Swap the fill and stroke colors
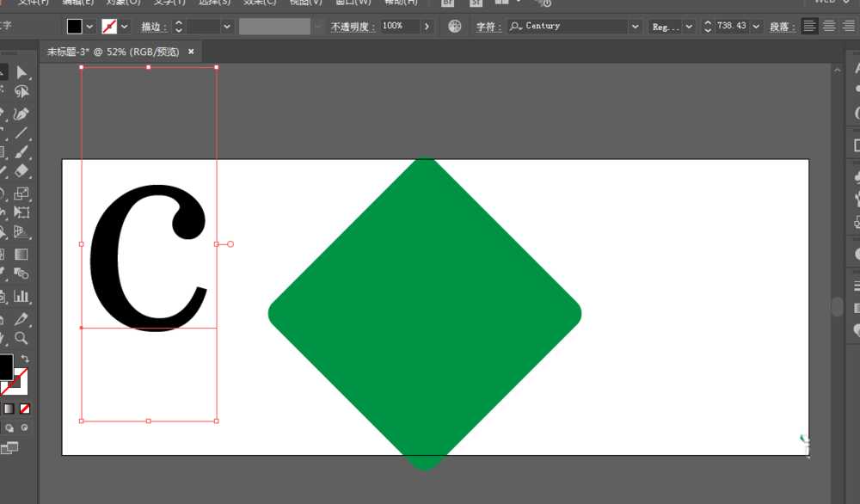This screenshot has width=860, height=504. click(25, 359)
